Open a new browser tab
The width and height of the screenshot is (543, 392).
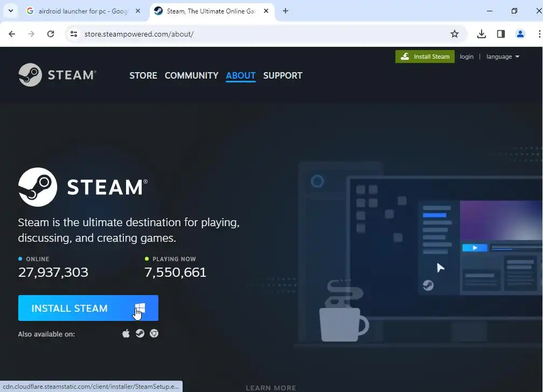click(286, 11)
